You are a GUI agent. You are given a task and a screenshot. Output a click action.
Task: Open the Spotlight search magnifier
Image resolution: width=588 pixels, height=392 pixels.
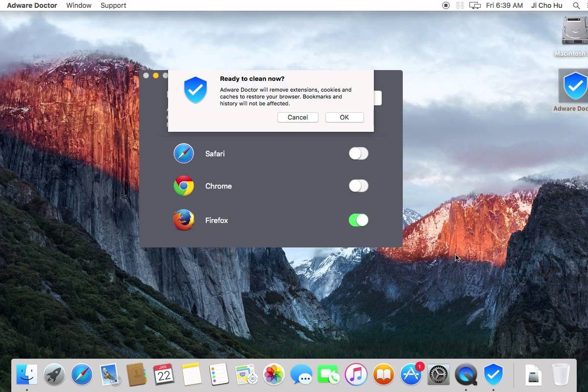[x=576, y=5]
